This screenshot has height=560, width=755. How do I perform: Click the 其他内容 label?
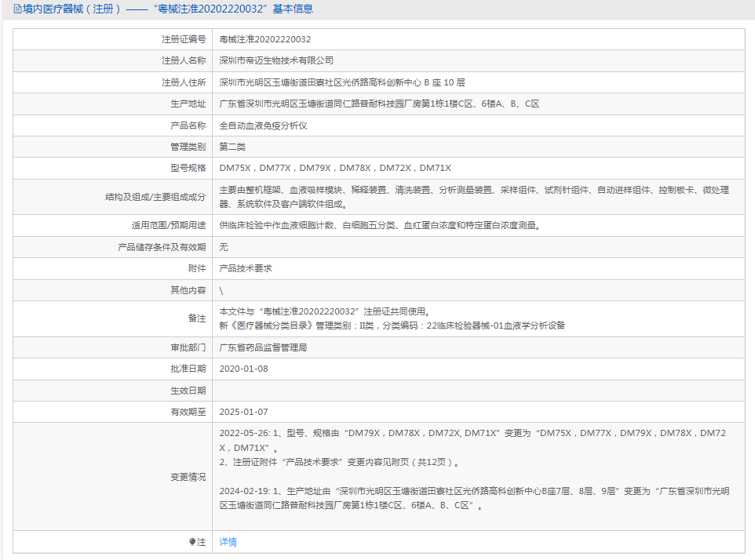[x=188, y=290]
